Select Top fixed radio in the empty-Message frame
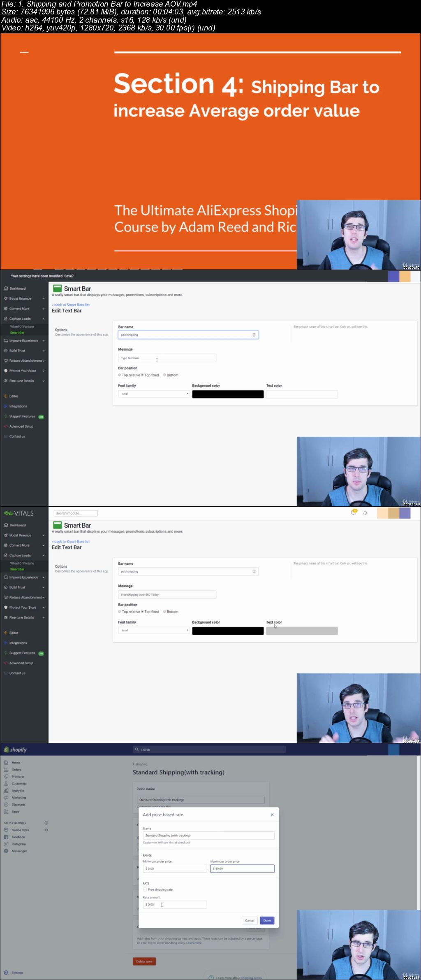The width and height of the screenshot is (421, 980). 142,375
